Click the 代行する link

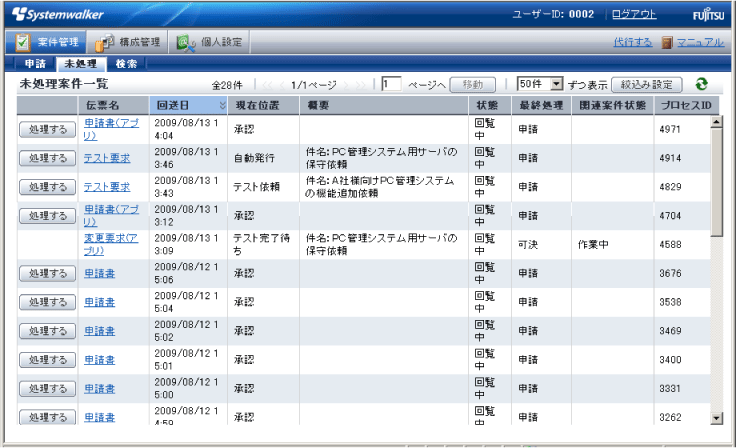(x=633, y=42)
